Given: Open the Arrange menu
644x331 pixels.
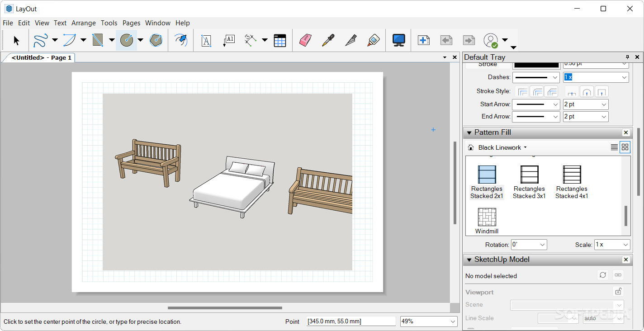Looking at the screenshot, I should (x=84, y=23).
